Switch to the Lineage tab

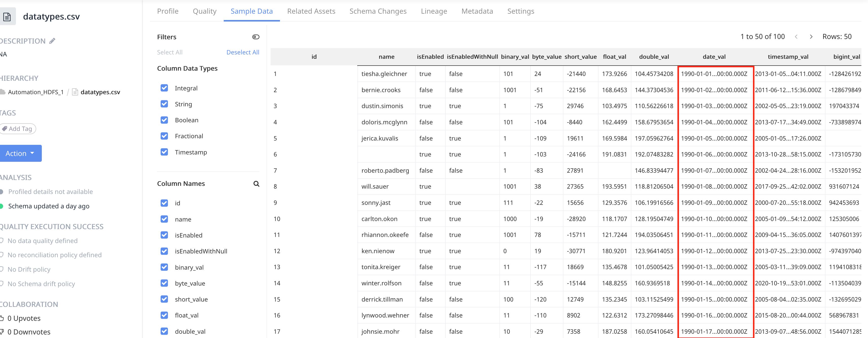point(434,11)
